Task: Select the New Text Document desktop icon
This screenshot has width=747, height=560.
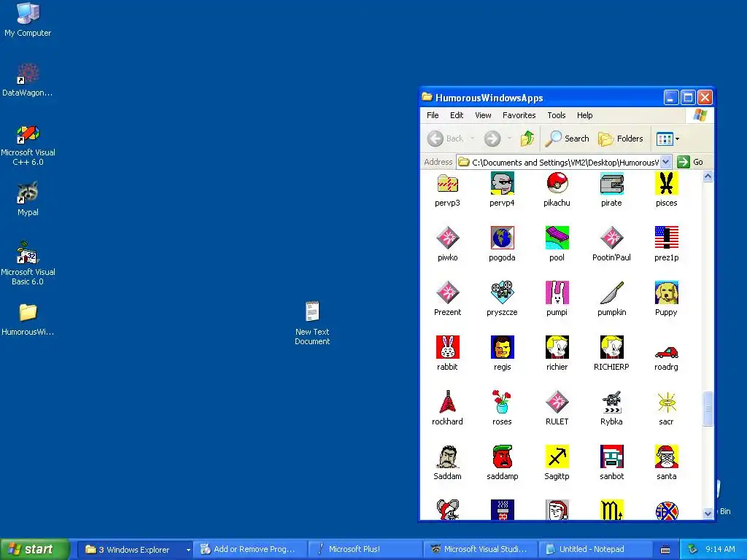Action: [312, 323]
